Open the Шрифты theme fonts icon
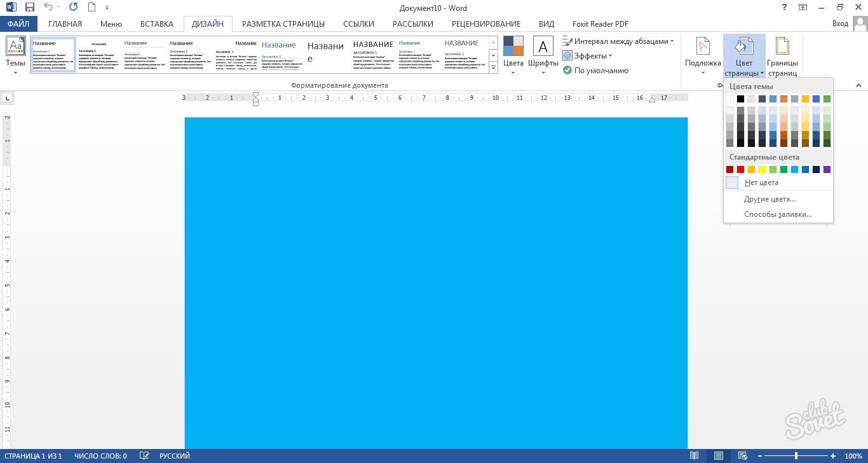This screenshot has height=463, width=868. point(543,46)
